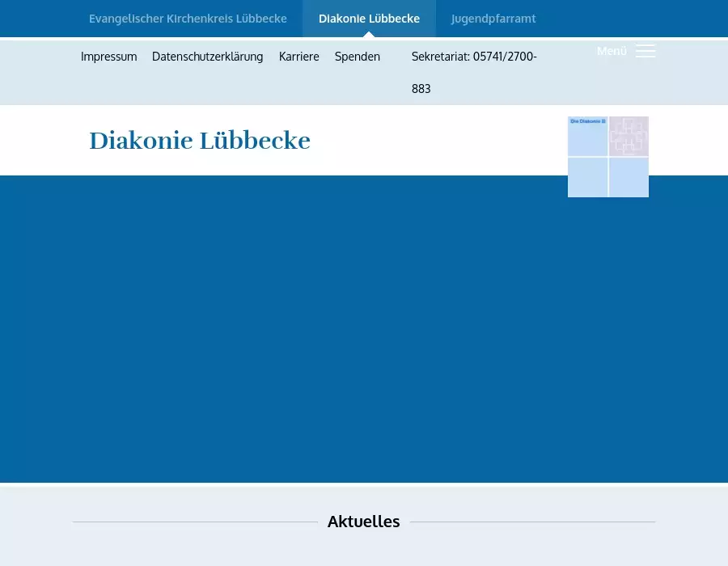The width and height of the screenshot is (728, 566).
Task: Select the Diakonie Lübbecke tab
Action: coord(369,19)
